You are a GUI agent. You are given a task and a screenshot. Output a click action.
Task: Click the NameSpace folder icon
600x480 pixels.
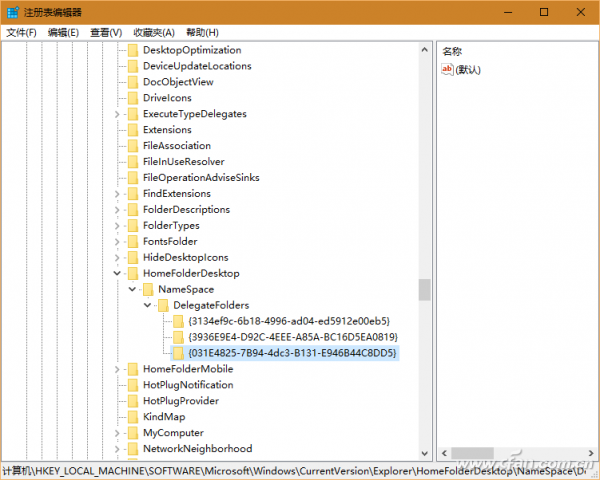coord(148,289)
